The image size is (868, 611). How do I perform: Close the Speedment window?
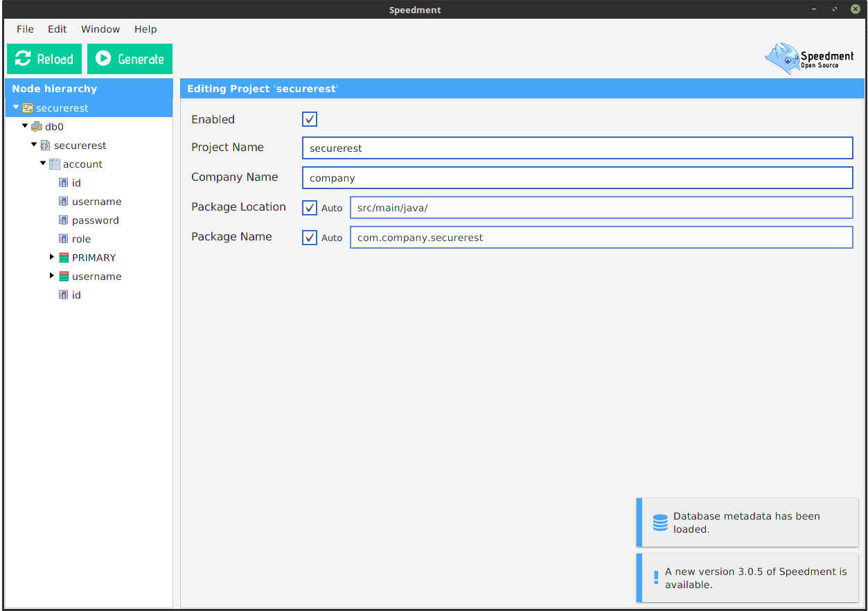tap(856, 10)
